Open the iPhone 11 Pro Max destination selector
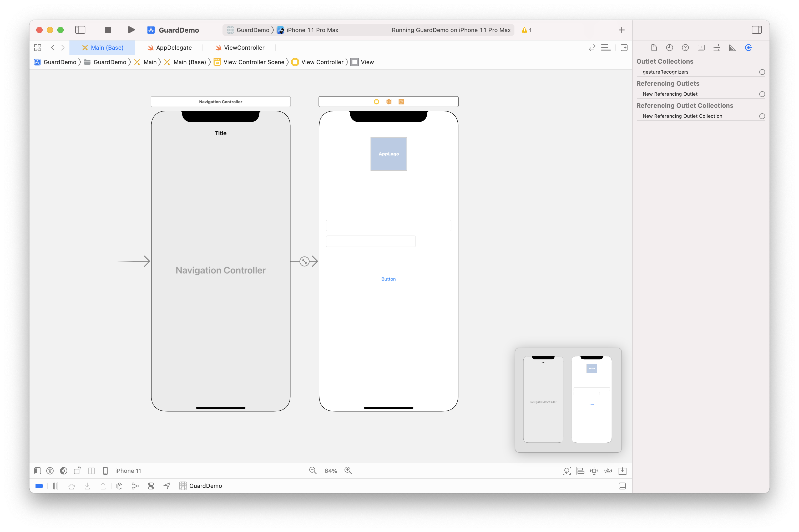The image size is (799, 532). (312, 30)
